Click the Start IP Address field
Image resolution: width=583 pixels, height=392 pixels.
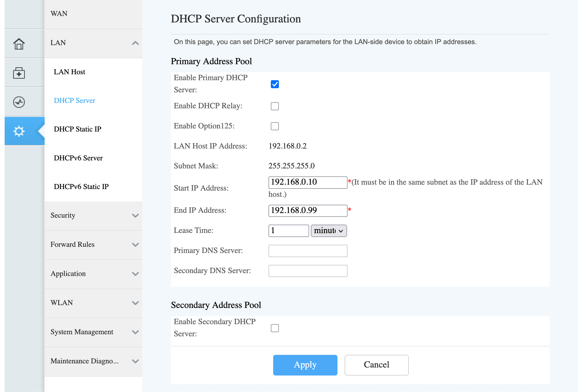click(308, 182)
